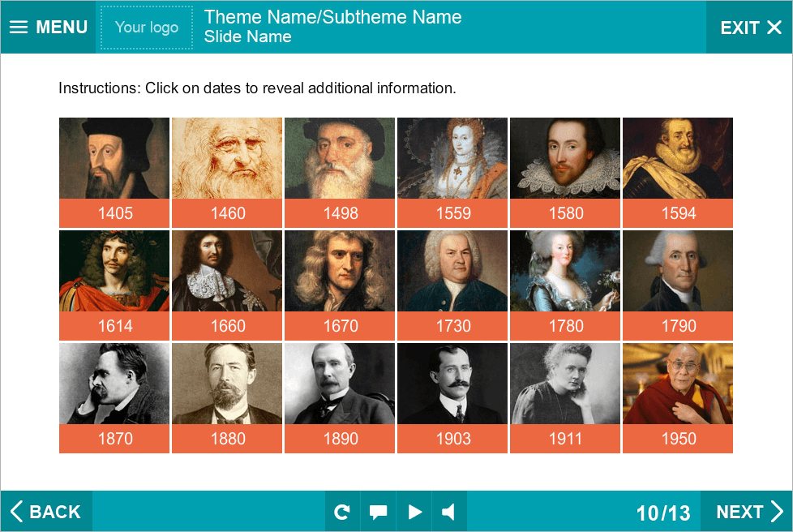This screenshot has width=793, height=532.
Task: Go to the NEXT slide
Action: click(748, 512)
